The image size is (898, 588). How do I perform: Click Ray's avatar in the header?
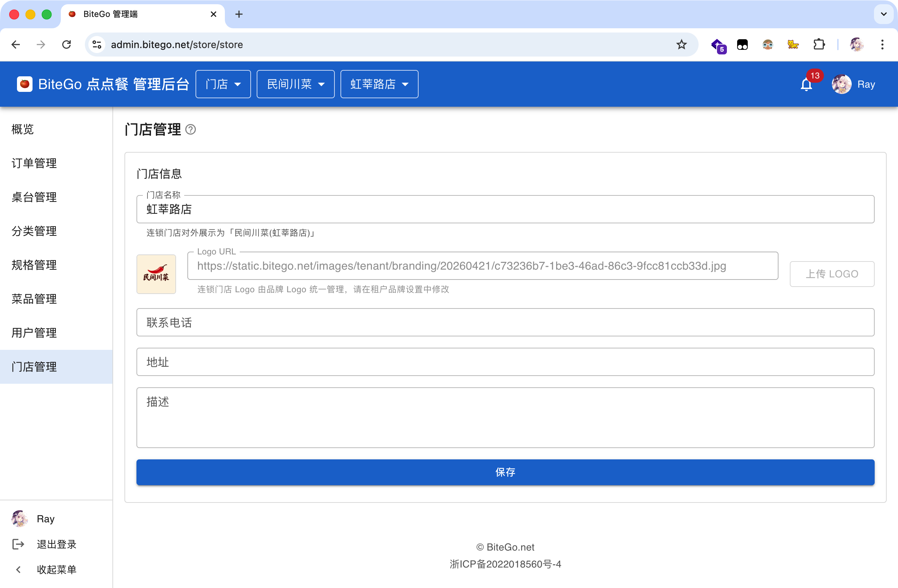point(841,84)
